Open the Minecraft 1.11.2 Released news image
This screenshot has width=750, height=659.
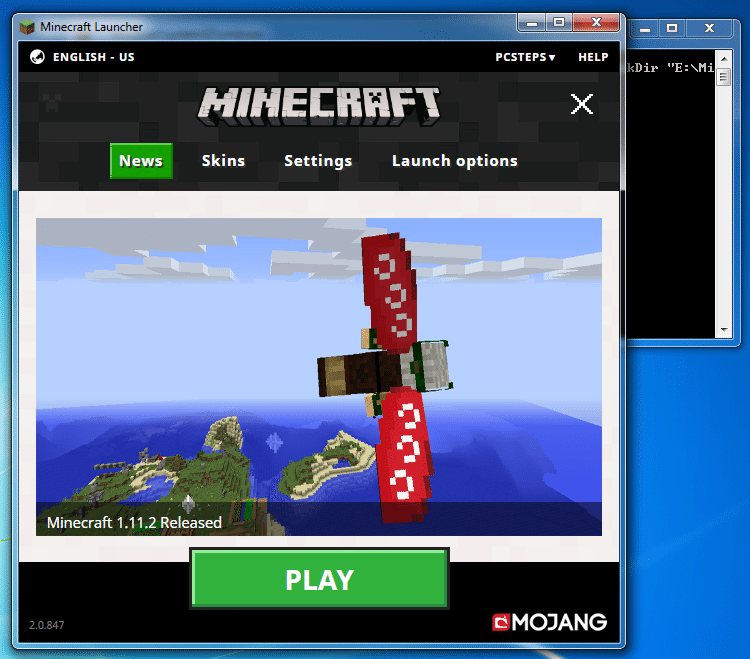(319, 377)
